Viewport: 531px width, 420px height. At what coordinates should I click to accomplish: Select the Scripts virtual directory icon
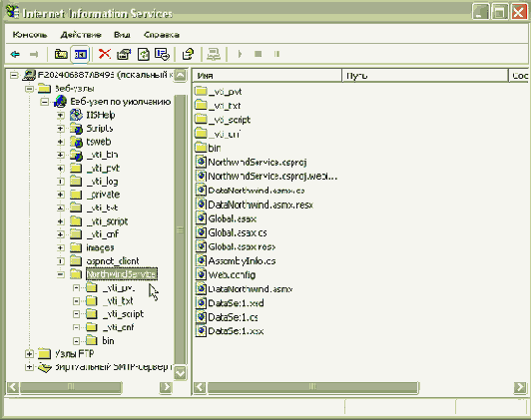pos(76,129)
